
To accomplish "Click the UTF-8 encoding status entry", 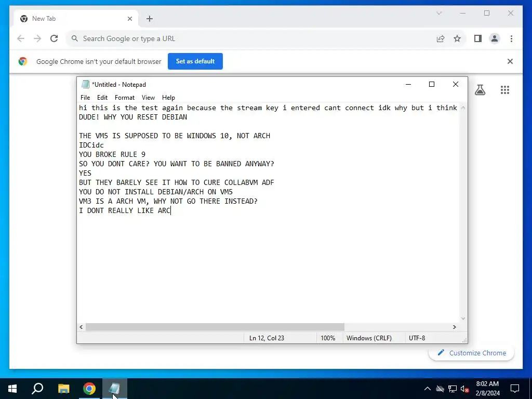I will [417, 338].
